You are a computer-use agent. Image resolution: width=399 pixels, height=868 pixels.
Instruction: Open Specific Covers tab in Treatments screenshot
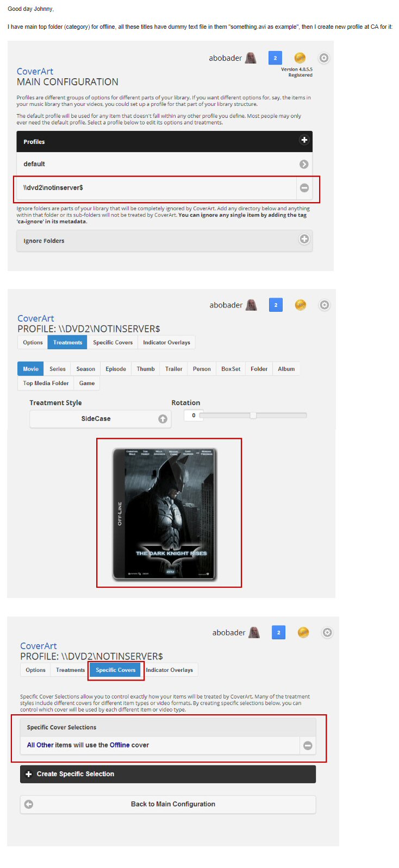pos(113,343)
